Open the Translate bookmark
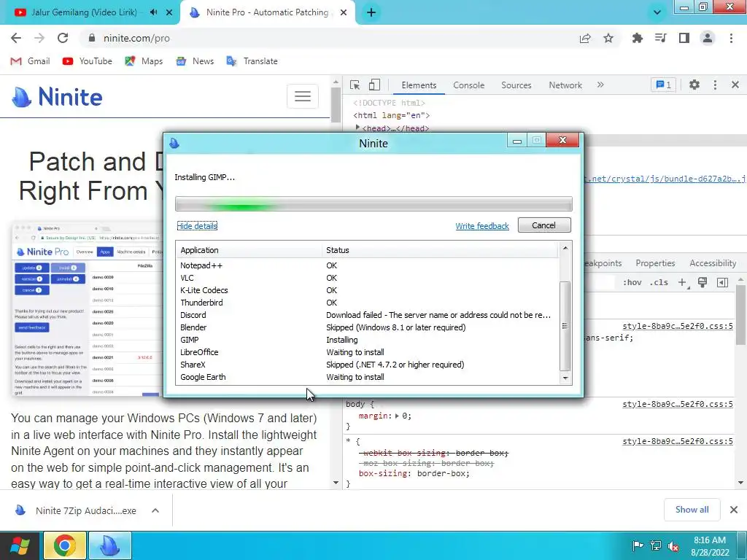The width and height of the screenshot is (747, 560). pyautogui.click(x=252, y=61)
